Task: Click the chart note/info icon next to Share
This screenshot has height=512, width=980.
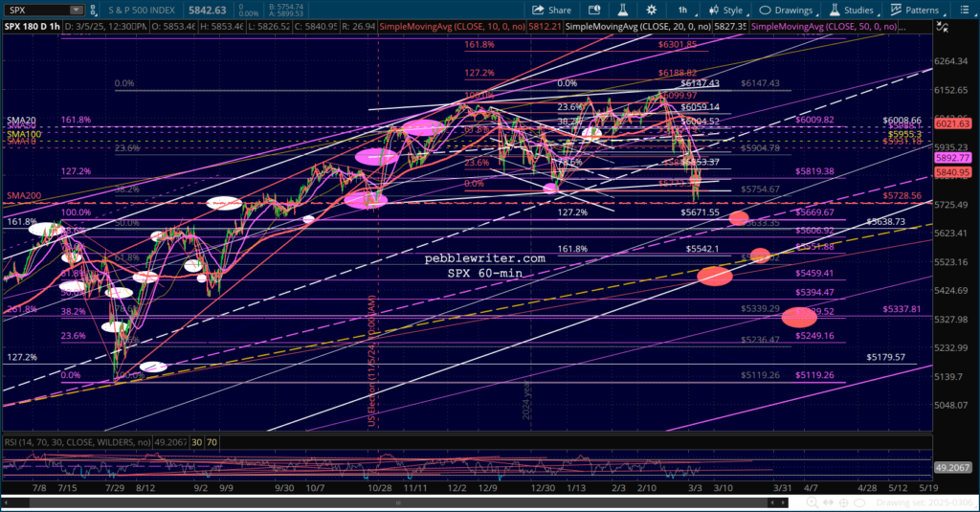Action: point(594,10)
